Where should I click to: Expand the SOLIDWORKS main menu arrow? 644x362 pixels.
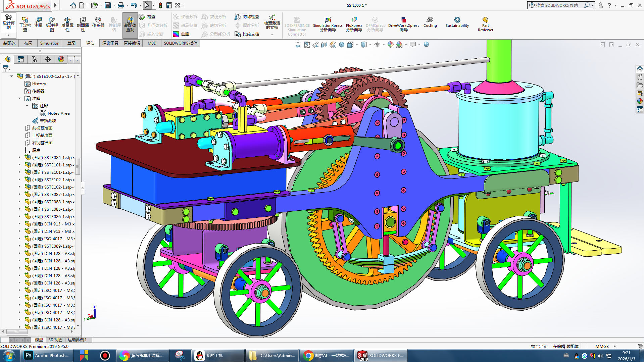[x=56, y=5]
